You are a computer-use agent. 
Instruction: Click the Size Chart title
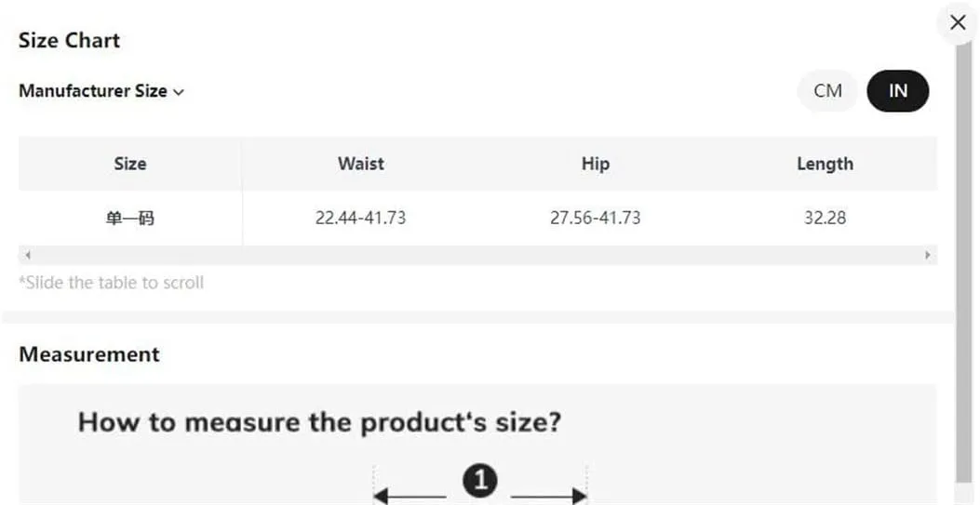tap(69, 40)
